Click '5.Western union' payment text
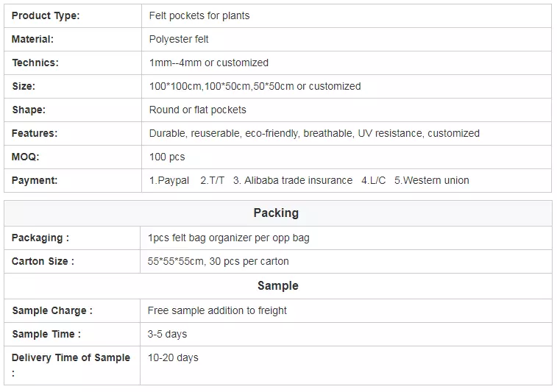The height and width of the screenshot is (392, 557). point(432,180)
